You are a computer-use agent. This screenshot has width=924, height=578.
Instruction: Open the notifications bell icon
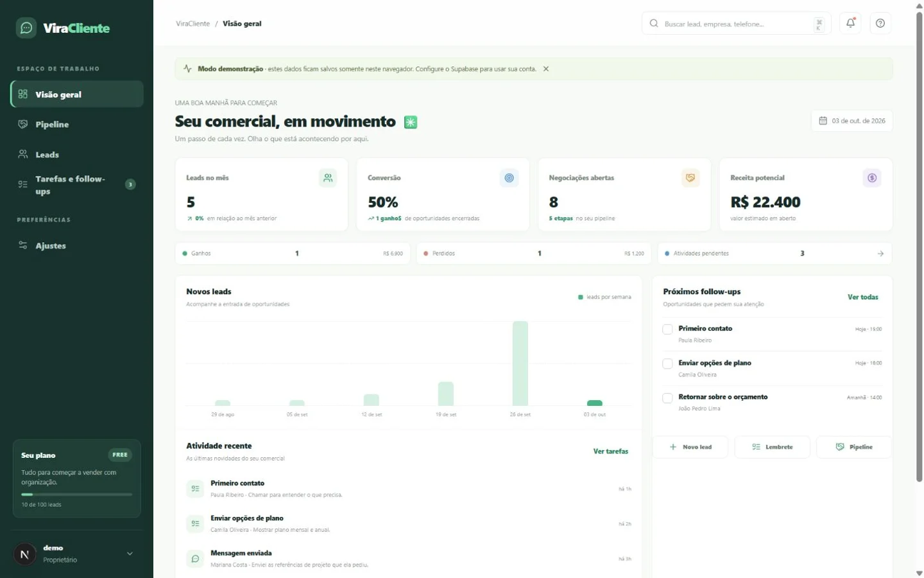click(x=850, y=23)
